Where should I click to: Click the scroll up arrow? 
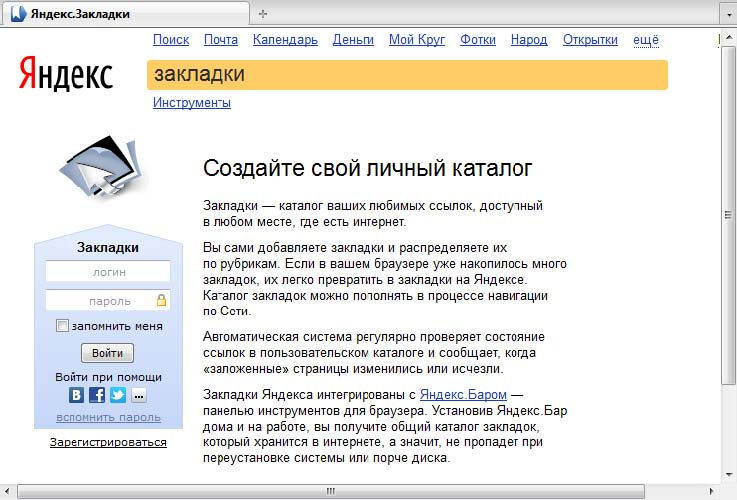click(729, 37)
